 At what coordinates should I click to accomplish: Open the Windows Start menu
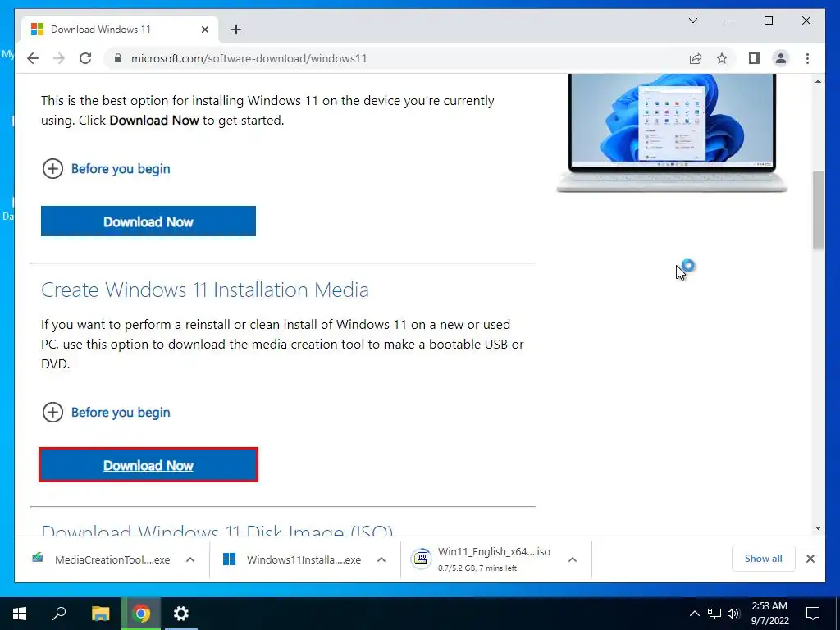click(20, 614)
